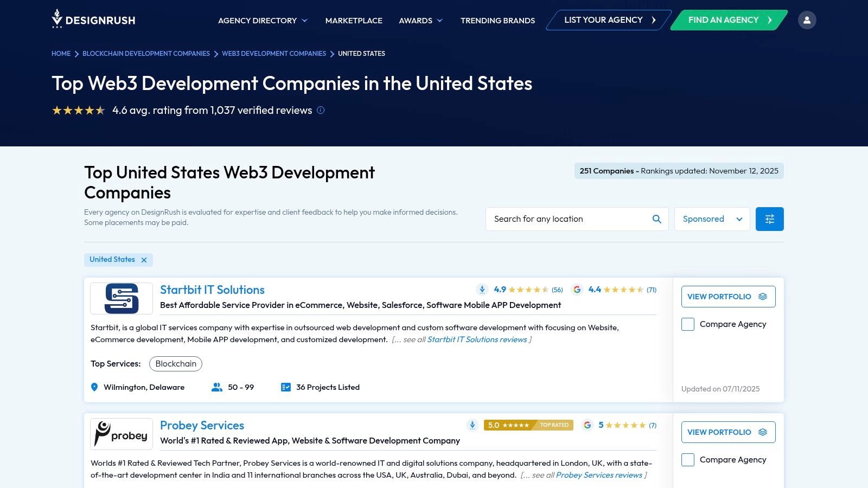
Task: Click the Startbit IT Solutions logo thumbnail
Action: pyautogui.click(x=122, y=298)
